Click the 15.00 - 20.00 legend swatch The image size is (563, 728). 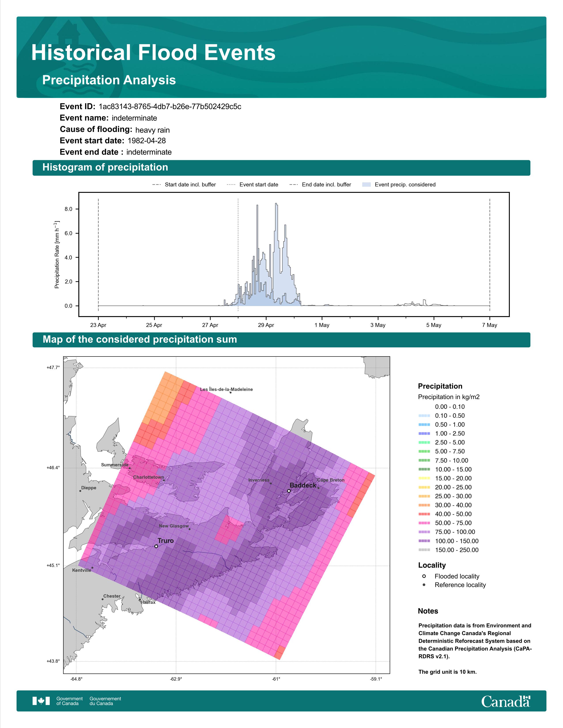click(424, 478)
